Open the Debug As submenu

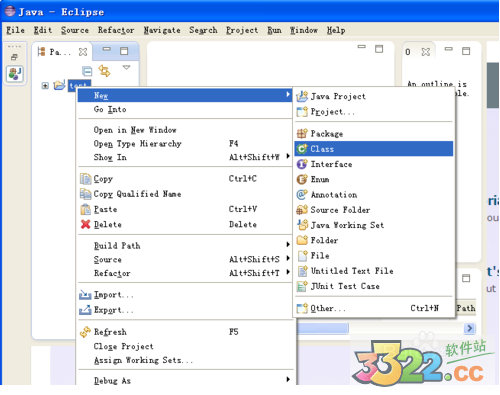tap(185, 380)
